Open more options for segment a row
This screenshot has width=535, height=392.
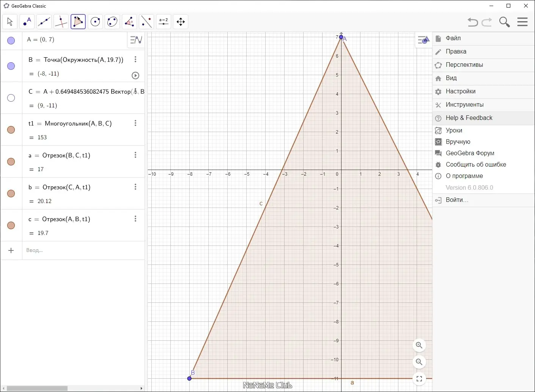(135, 155)
